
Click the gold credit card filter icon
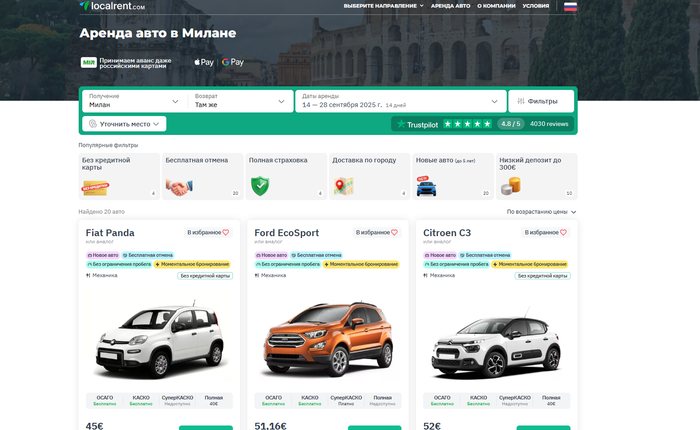[96, 188]
